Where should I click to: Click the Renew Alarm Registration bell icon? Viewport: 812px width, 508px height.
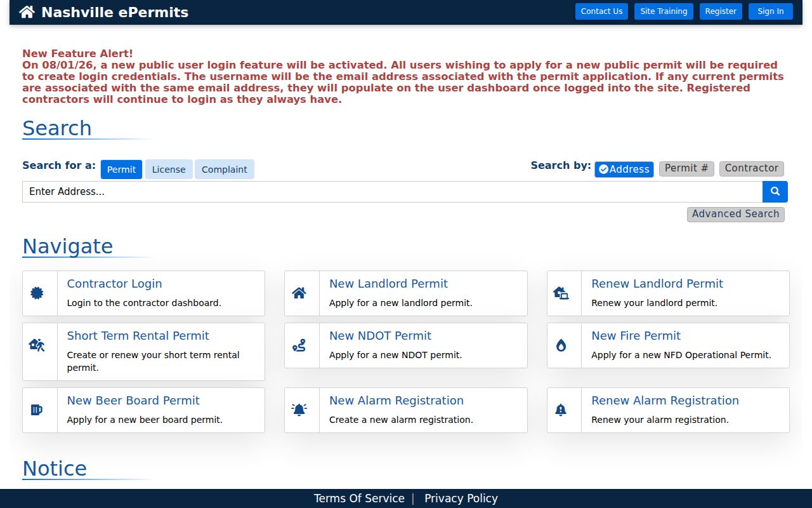561,410
